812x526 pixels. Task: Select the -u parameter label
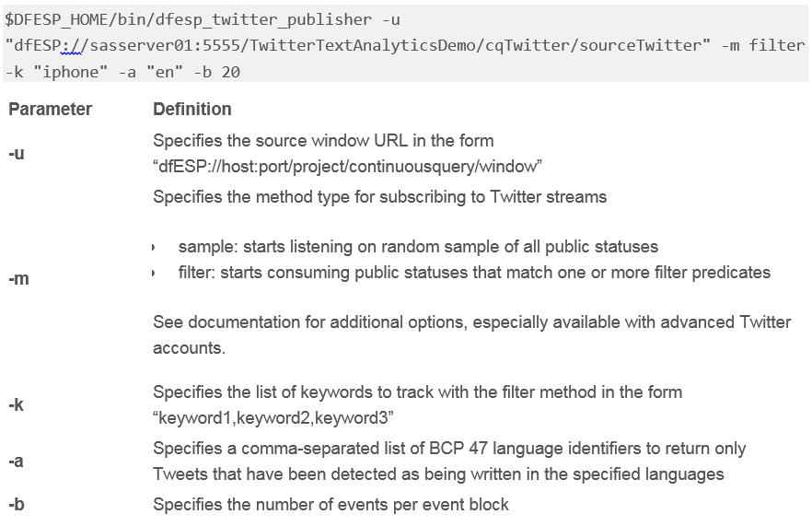[17, 154]
